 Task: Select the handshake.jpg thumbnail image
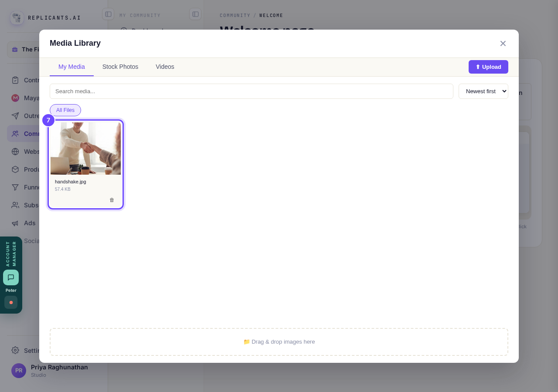(x=85, y=149)
